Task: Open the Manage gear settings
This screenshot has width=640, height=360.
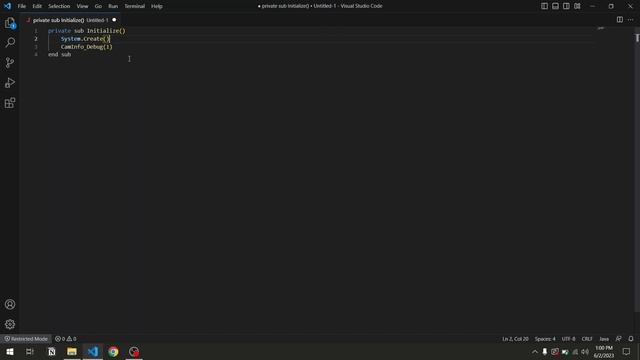Action: 10,324
